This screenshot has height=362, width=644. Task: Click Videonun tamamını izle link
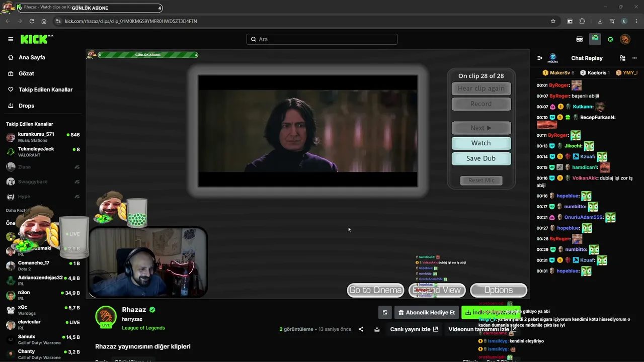click(482, 329)
